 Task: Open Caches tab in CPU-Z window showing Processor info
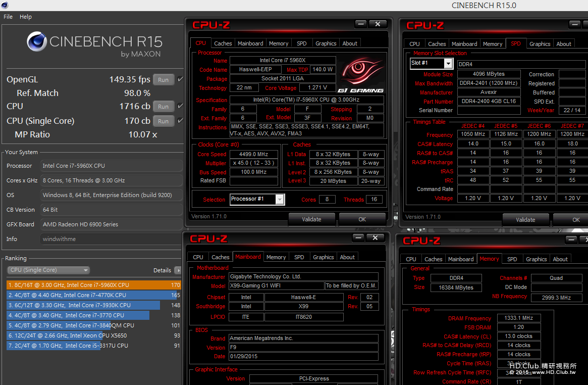pos(223,43)
